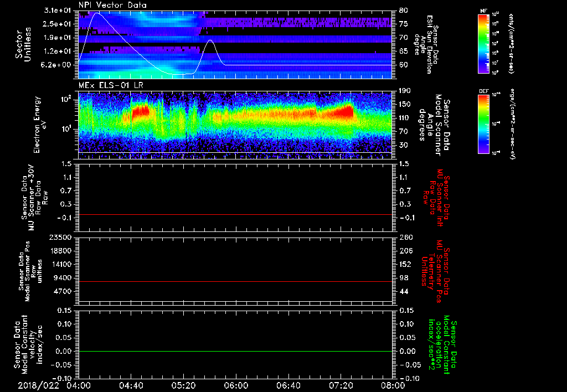The width and height of the screenshot is (567, 392).
Task: Select the 04:40 time axis label
Action: tap(131, 385)
